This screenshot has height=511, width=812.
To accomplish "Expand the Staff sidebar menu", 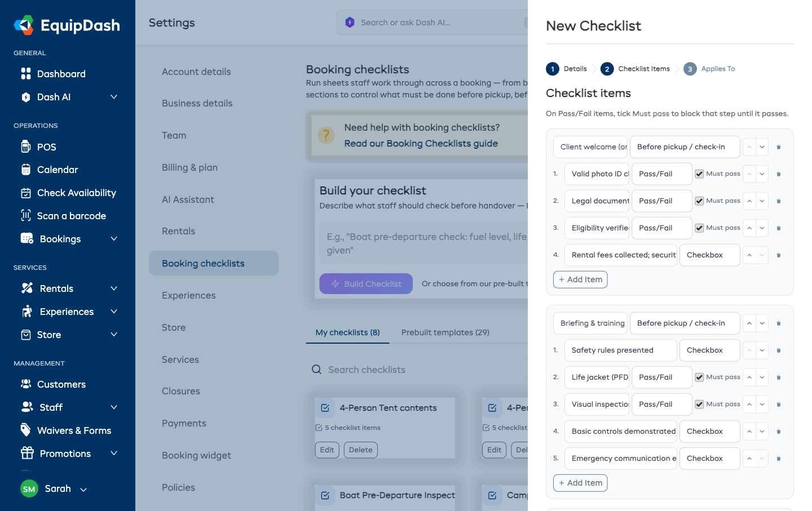I will tap(114, 407).
